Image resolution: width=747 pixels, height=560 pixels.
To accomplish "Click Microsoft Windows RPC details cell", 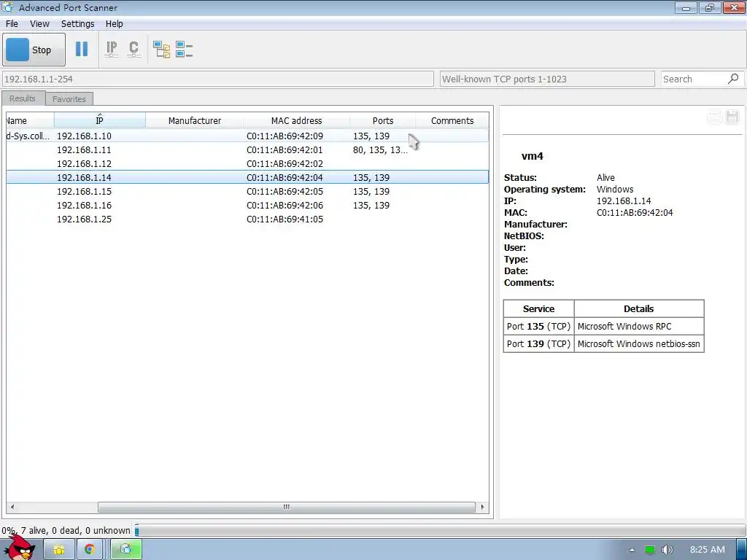I will click(x=639, y=326).
